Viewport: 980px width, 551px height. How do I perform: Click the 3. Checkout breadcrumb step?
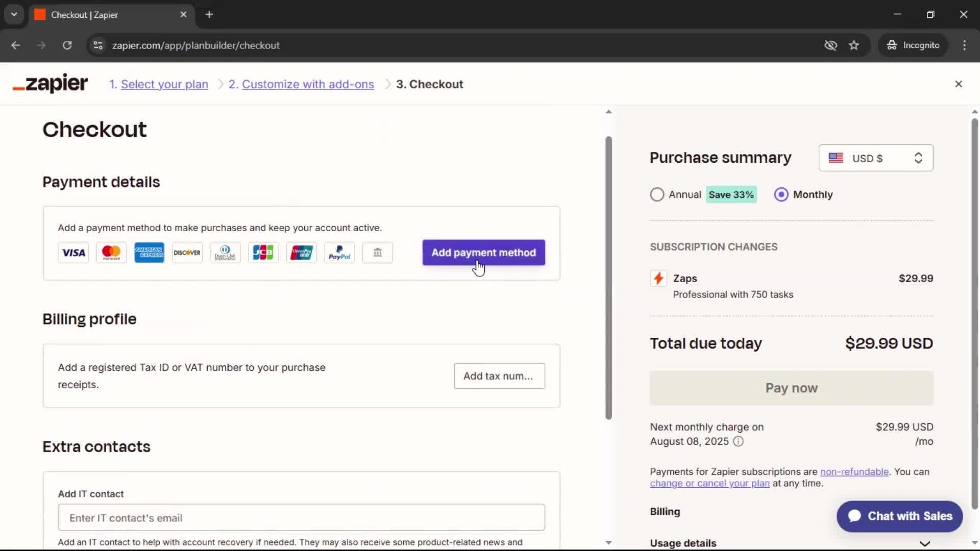coord(430,84)
